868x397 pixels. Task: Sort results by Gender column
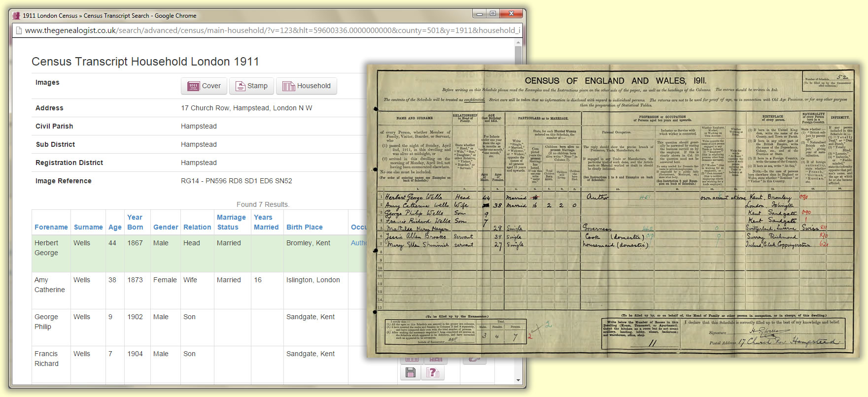click(x=166, y=227)
